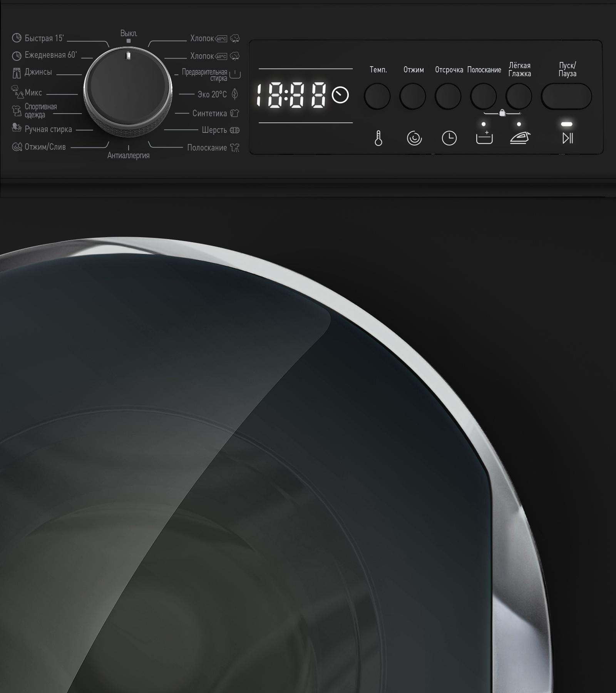Toggle the Полоскание option button
Screen dimensions: 616x693
(x=484, y=96)
